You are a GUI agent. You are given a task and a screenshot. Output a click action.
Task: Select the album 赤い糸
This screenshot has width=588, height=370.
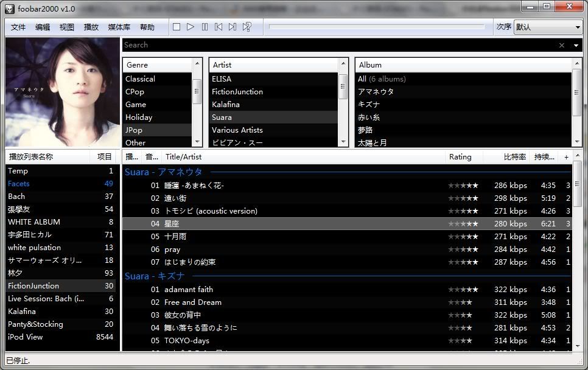coord(463,117)
